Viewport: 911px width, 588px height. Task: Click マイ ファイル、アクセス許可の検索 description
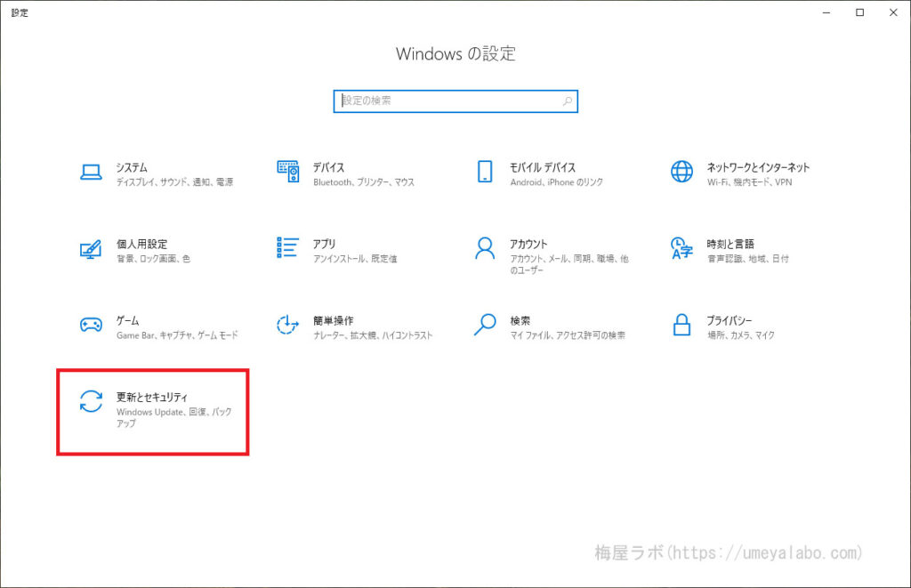[568, 336]
